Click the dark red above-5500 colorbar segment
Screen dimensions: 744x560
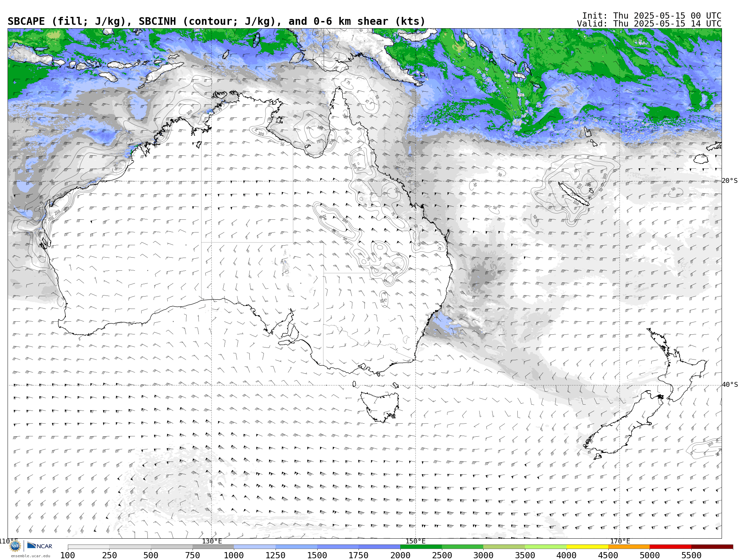tap(712, 547)
